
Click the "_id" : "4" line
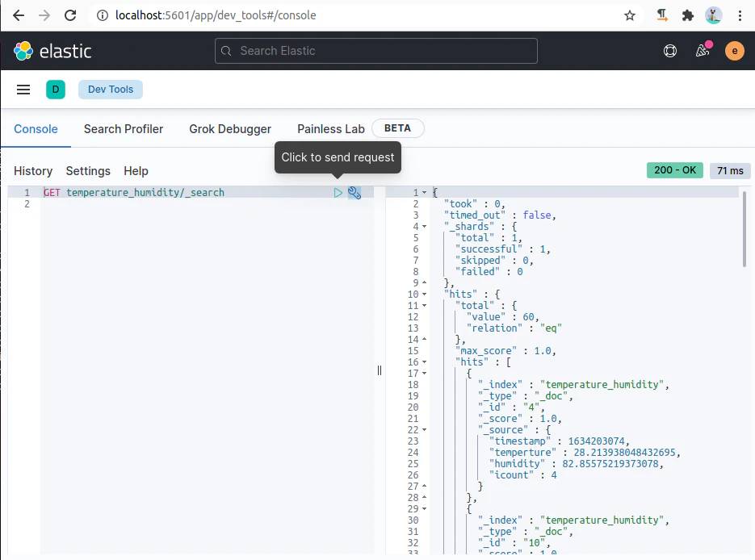click(x=511, y=407)
